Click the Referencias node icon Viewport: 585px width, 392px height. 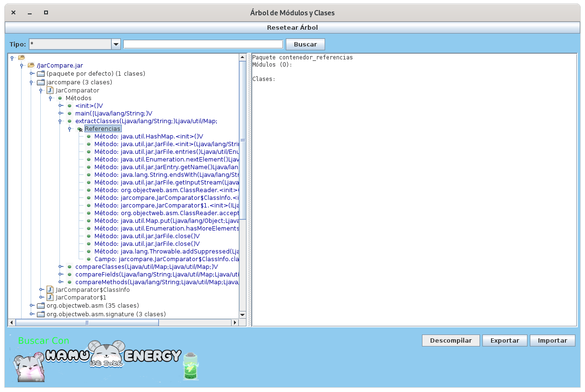point(80,129)
